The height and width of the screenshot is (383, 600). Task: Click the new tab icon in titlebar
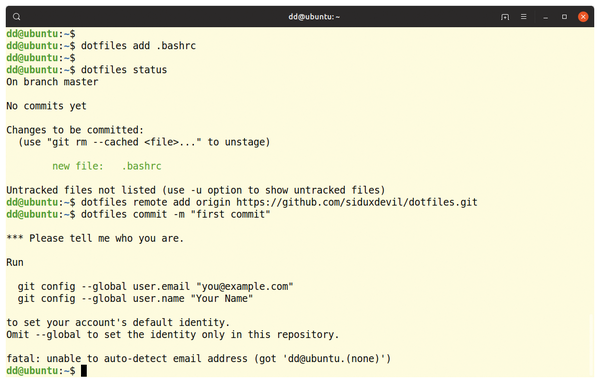coord(505,17)
